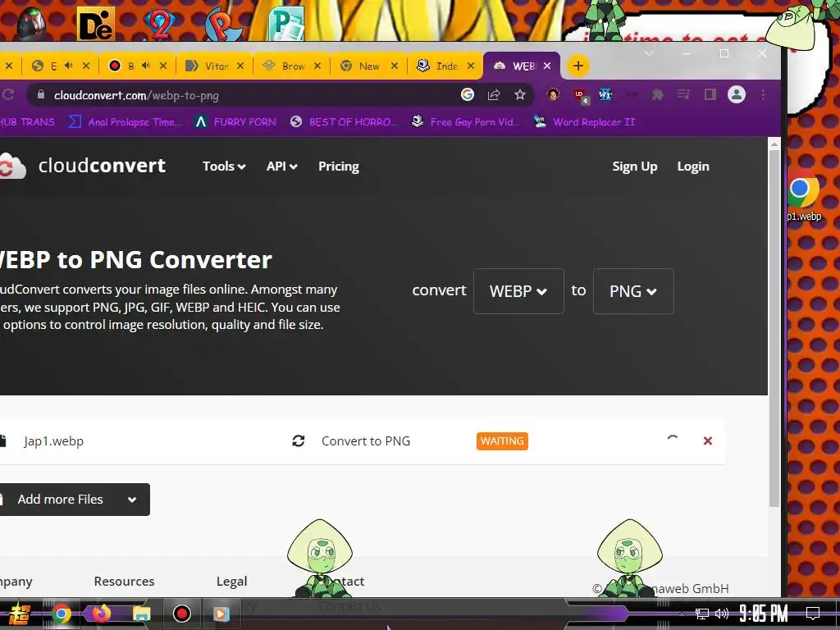This screenshot has width=840, height=630.
Task: Click the character avatar extension icon
Action: point(553,95)
